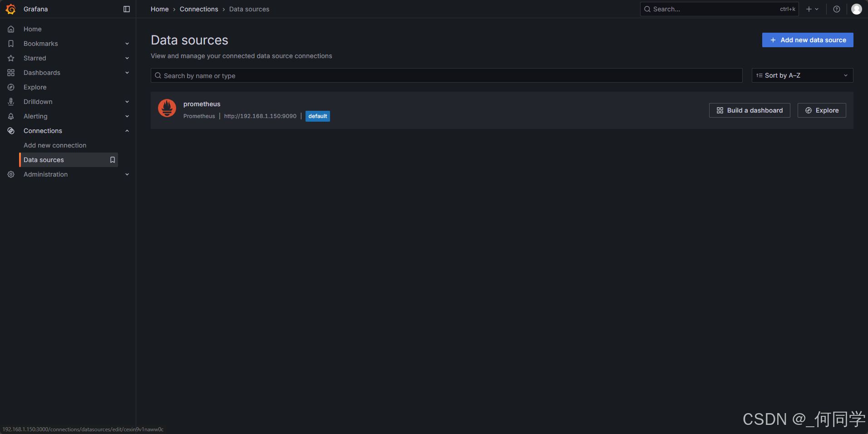
Task: Click Build a dashboard button
Action: click(x=750, y=110)
